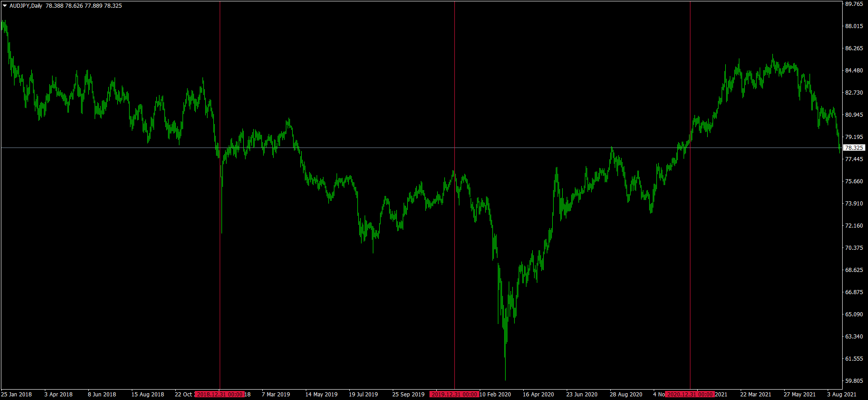Click the triangle arrow beside AUDJPY,Daily title
Screen dimensions: 868x400
[5, 6]
